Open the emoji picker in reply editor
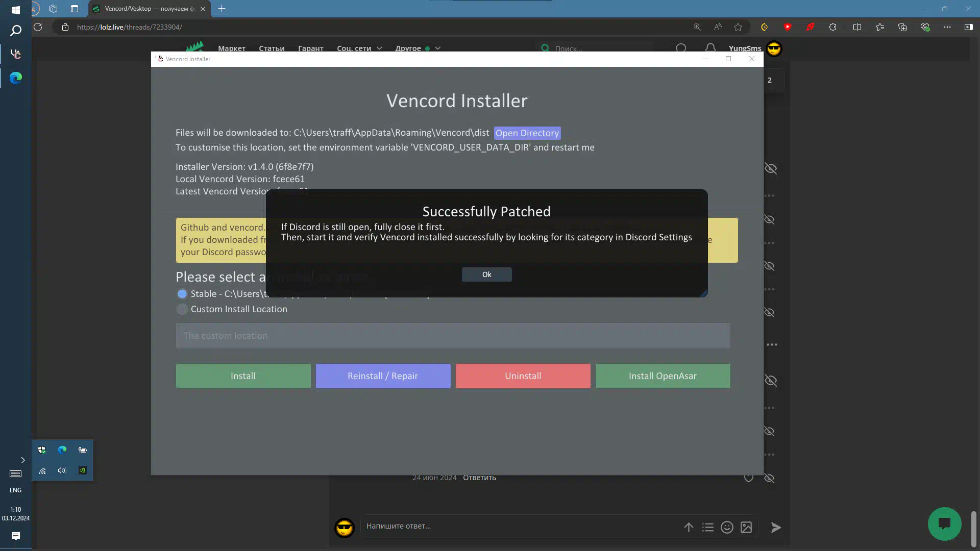The width and height of the screenshot is (980, 551). 727,528
